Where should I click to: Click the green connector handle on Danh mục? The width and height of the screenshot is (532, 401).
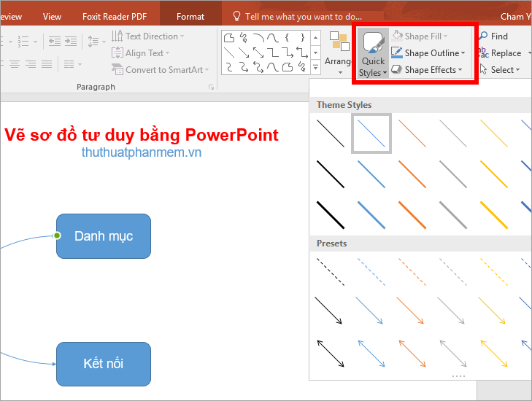[57, 235]
